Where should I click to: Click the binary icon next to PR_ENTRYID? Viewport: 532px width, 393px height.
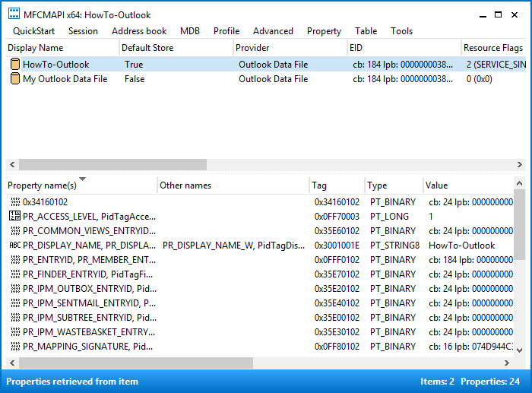pos(15,260)
